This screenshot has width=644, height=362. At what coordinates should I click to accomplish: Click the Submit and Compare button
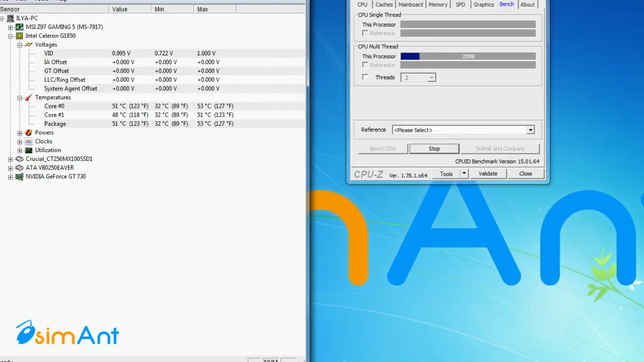click(x=500, y=149)
